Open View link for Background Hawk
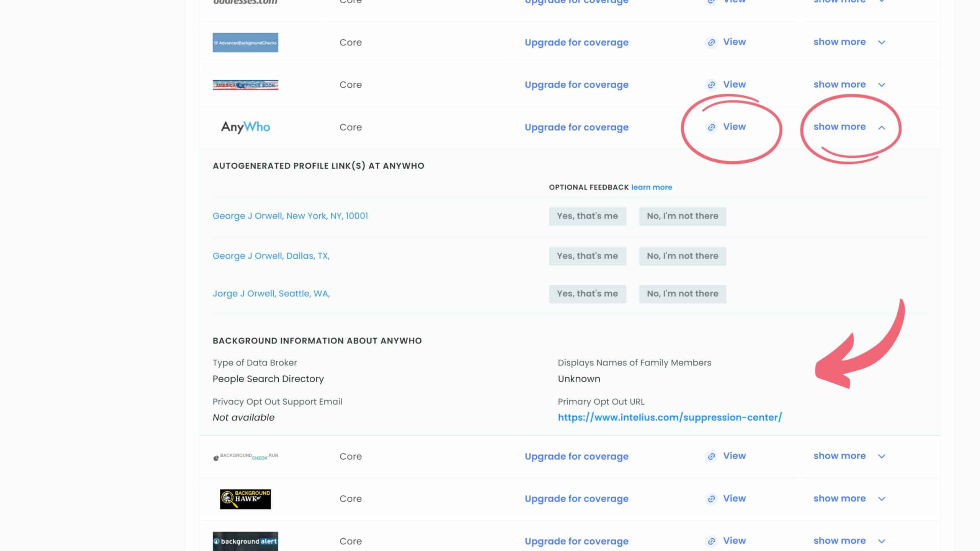 coord(734,498)
